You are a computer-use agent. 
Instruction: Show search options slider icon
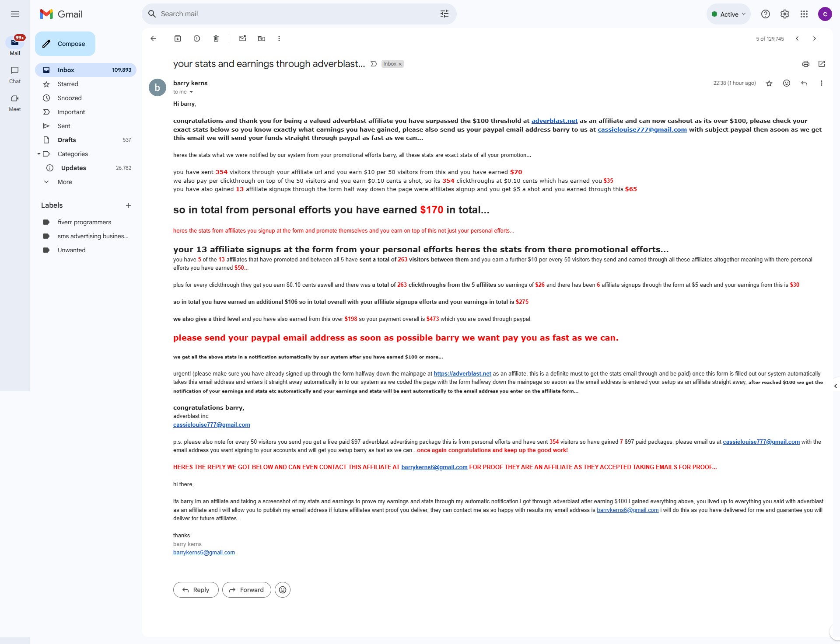[444, 14]
